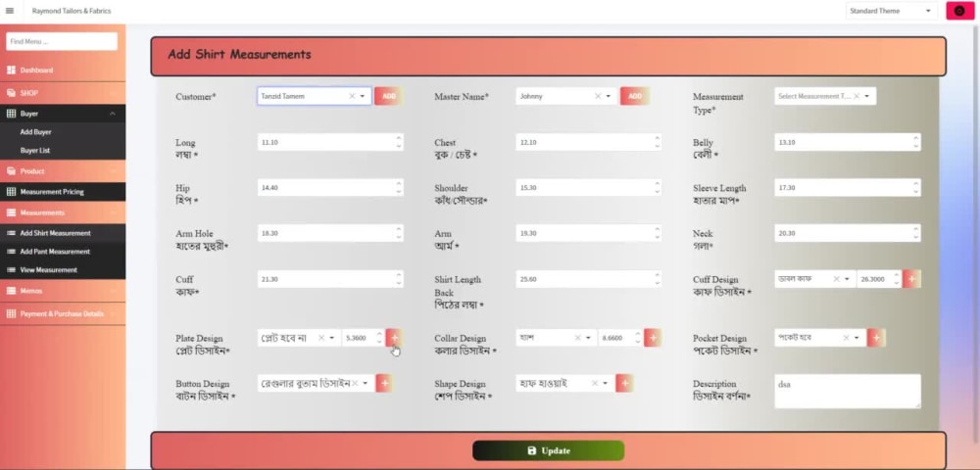Click the plus button beside Shape Design

click(624, 383)
